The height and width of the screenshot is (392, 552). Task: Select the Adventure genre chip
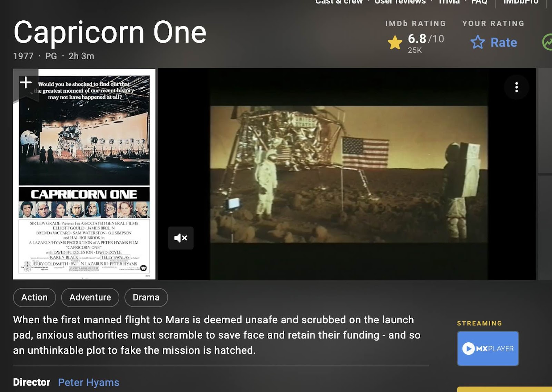(90, 297)
